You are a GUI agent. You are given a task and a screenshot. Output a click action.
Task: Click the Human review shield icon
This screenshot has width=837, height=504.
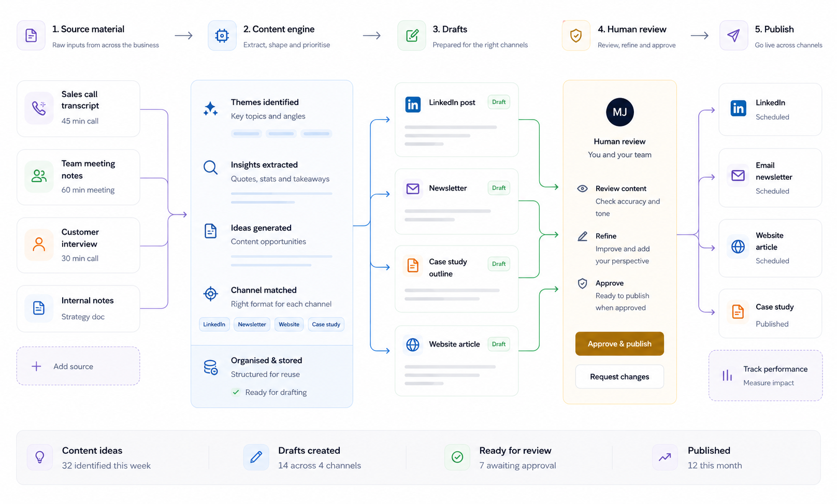pyautogui.click(x=576, y=35)
